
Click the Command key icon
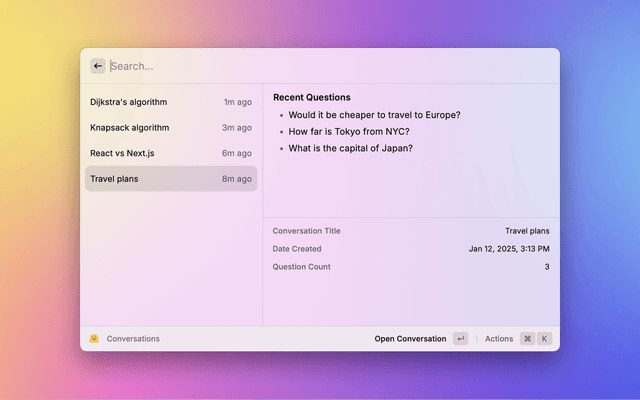pyautogui.click(x=527, y=339)
